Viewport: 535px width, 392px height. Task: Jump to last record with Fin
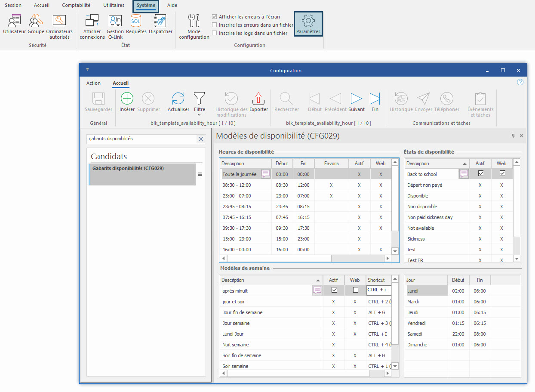coord(375,99)
